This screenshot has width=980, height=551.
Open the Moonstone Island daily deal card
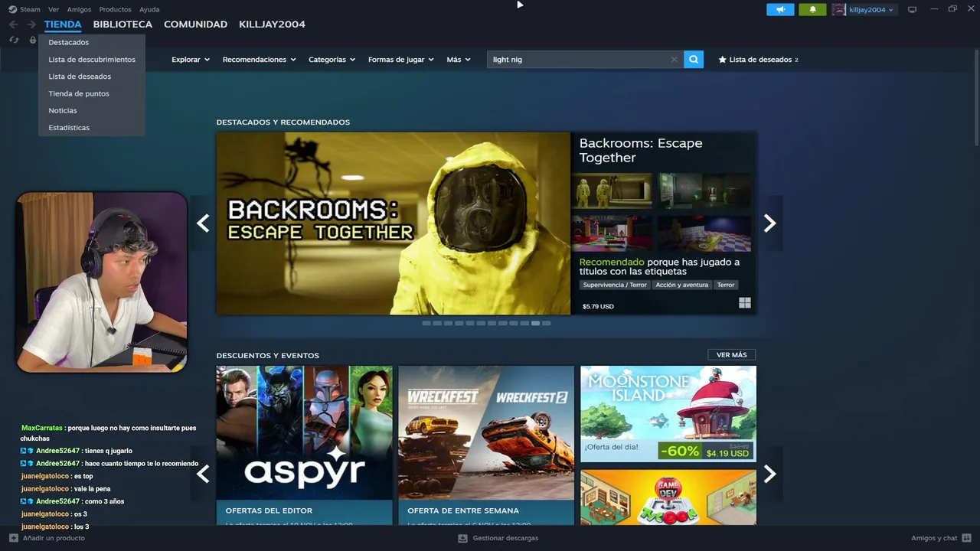coord(668,414)
